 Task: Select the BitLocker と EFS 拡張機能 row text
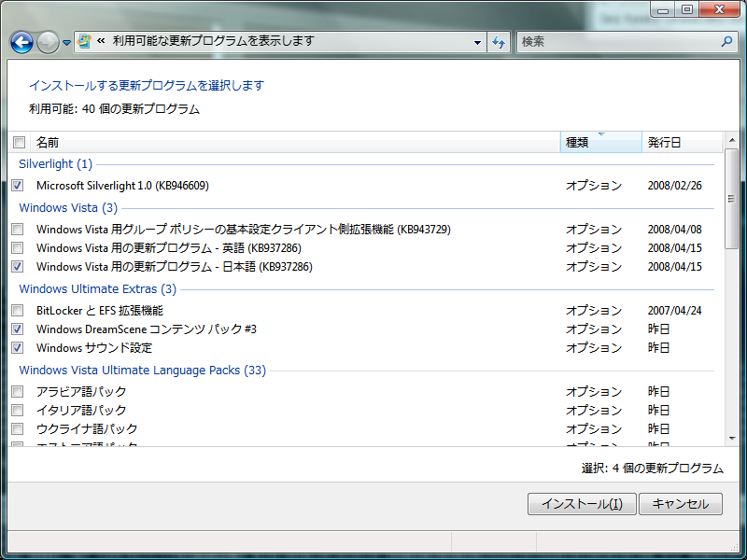[100, 311]
